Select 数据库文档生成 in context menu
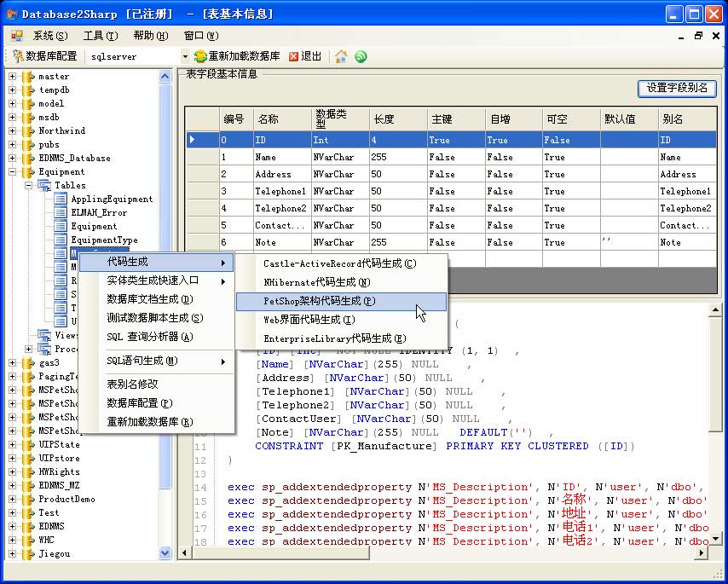The height and width of the screenshot is (584, 728). (157, 299)
